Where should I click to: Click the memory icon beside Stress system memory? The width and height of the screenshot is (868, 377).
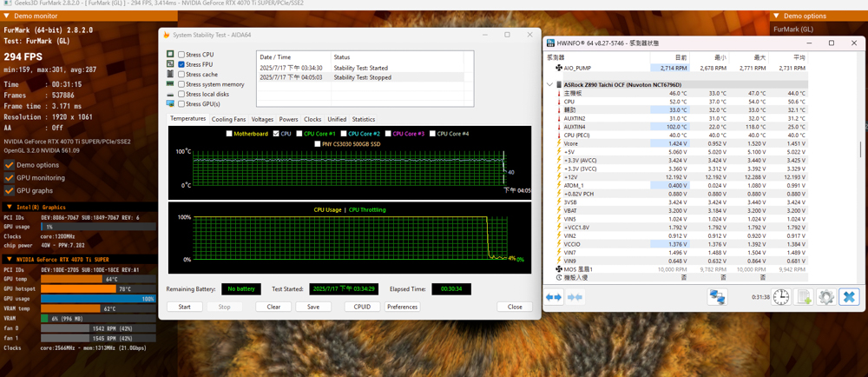[170, 84]
